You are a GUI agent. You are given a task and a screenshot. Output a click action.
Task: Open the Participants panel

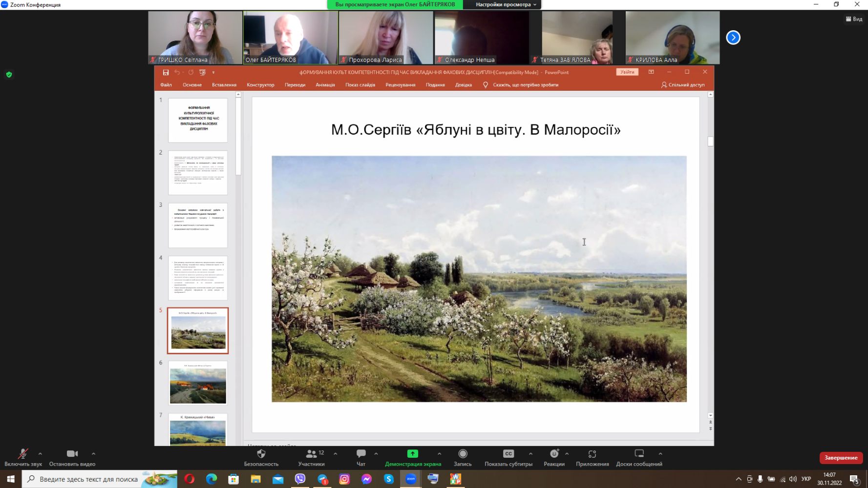(x=311, y=454)
